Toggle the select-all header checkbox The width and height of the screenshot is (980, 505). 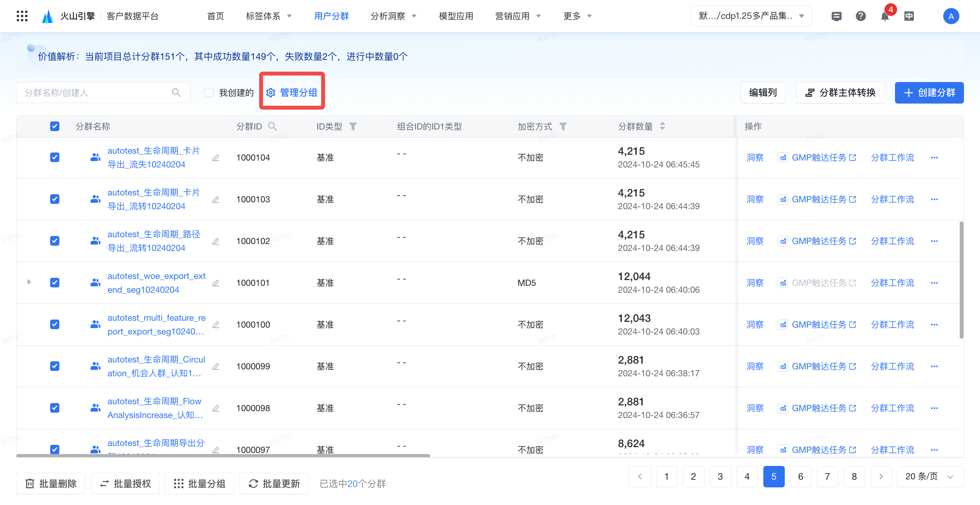point(55,126)
